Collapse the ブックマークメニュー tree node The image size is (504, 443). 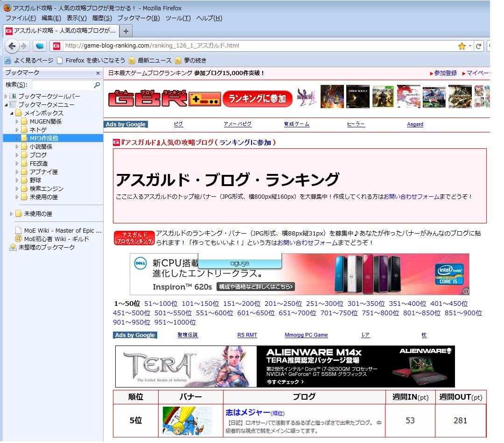tap(6, 105)
